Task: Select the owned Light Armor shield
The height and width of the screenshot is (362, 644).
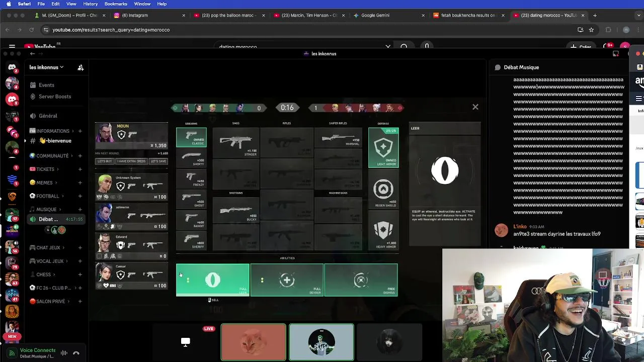Action: click(383, 147)
